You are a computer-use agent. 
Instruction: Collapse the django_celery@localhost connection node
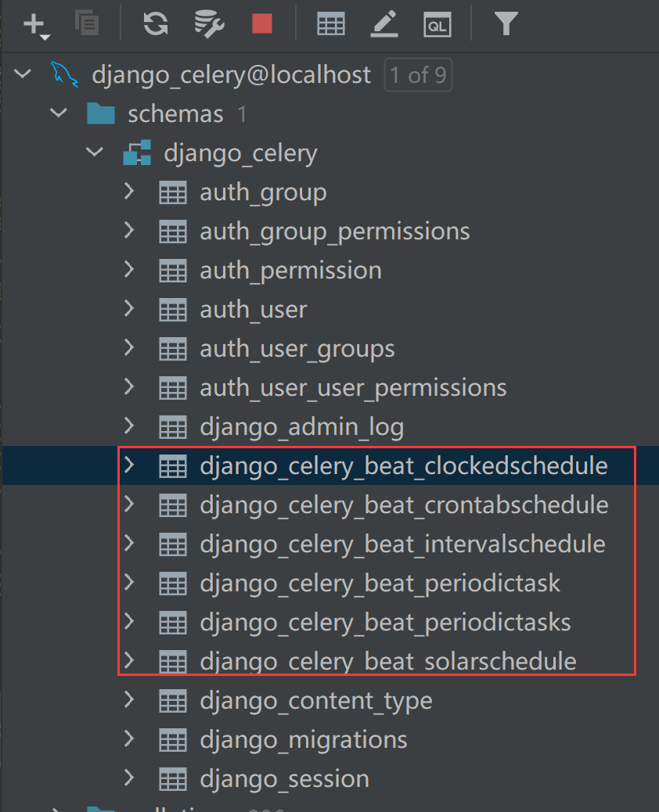[22, 74]
